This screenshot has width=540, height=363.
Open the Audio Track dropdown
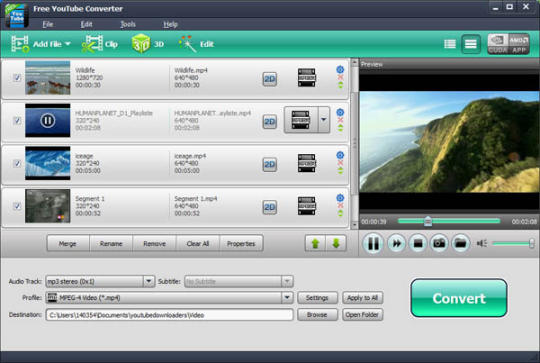(x=148, y=281)
